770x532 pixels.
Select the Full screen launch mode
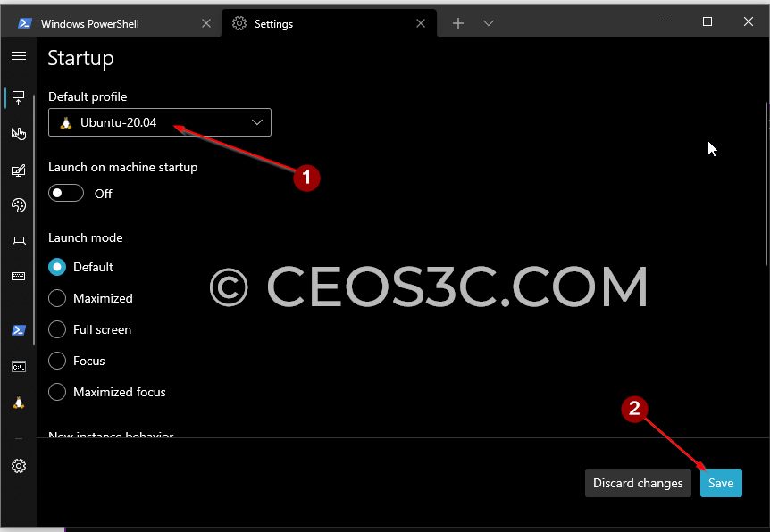click(x=57, y=329)
